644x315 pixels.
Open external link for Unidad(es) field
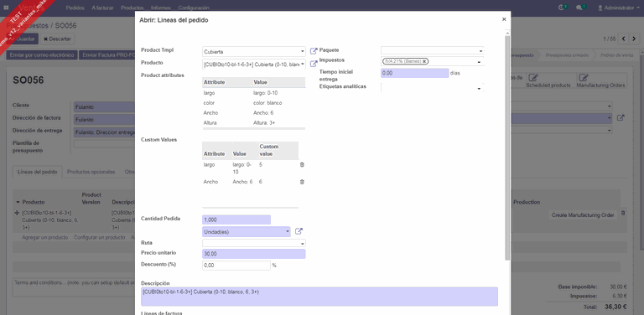click(299, 231)
